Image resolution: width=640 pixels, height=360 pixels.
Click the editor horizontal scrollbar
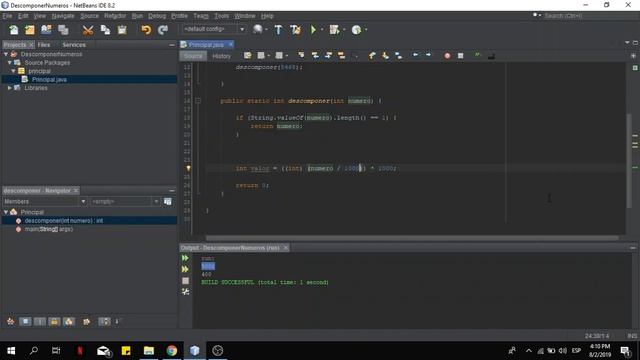(x=412, y=238)
